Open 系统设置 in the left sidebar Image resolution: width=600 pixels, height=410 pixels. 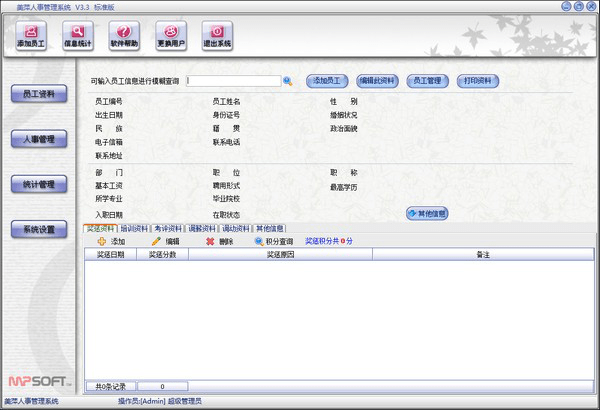coord(39,229)
